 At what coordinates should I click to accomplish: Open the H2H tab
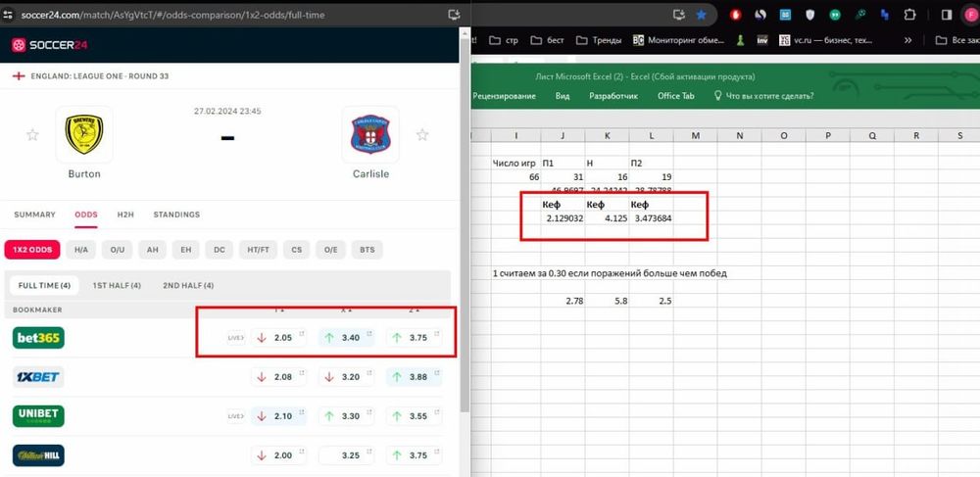click(x=125, y=215)
